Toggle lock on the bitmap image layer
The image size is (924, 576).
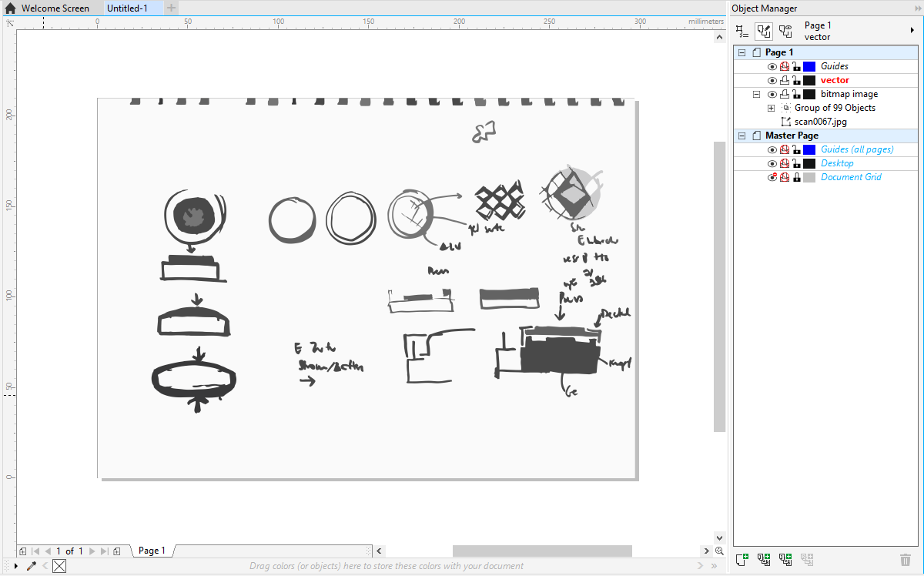(797, 94)
